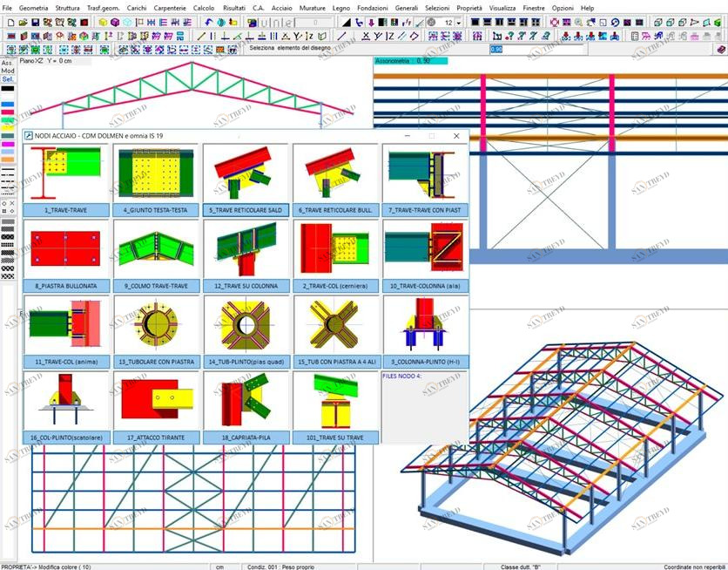728x570 pixels.
Task: Click the 12_TRAVE SU COLONNA label button
Action: coord(246,286)
